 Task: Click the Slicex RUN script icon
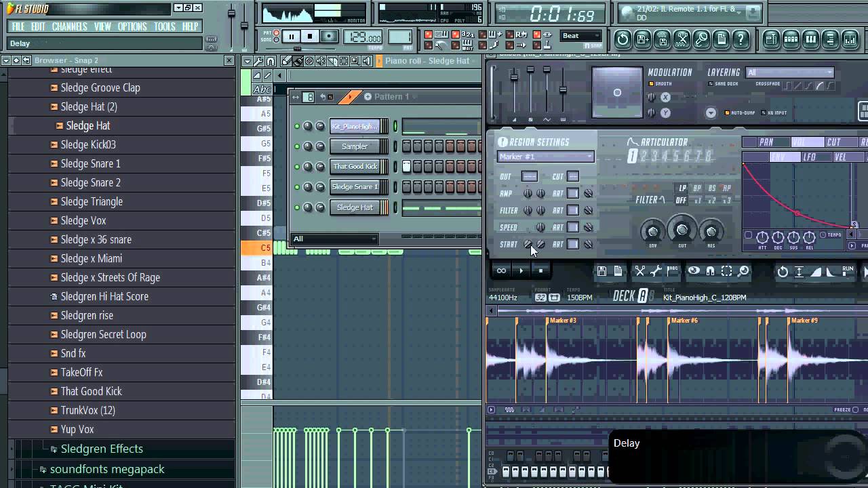pyautogui.click(x=848, y=271)
